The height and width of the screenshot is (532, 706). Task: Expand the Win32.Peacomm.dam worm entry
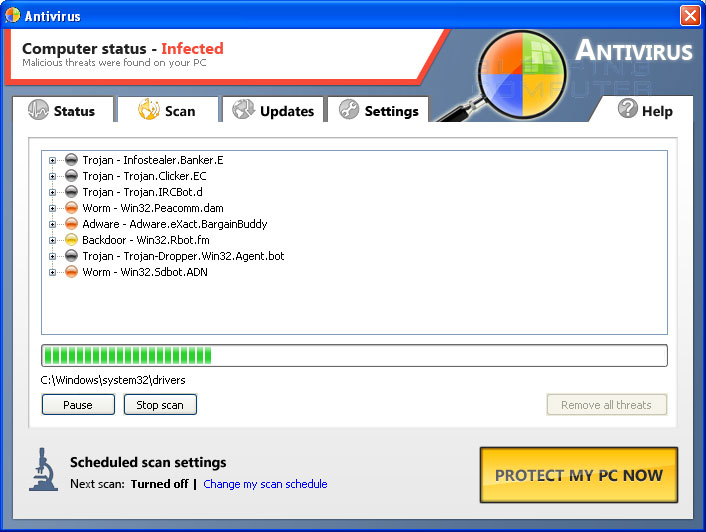[x=52, y=208]
